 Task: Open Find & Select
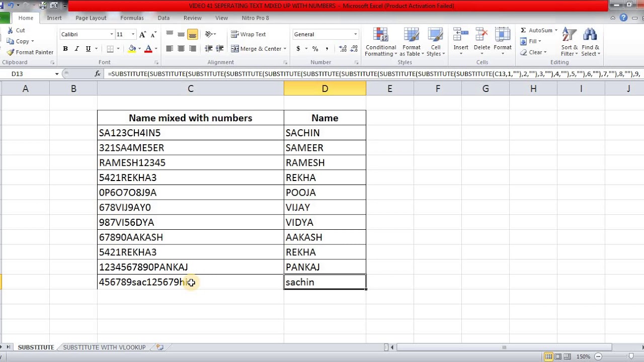[591, 42]
